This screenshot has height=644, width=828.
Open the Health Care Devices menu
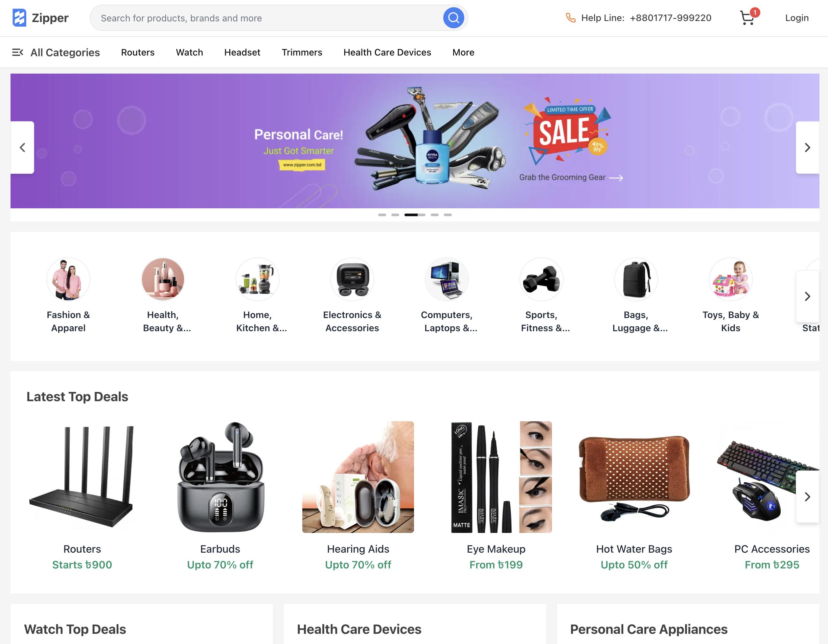387,52
